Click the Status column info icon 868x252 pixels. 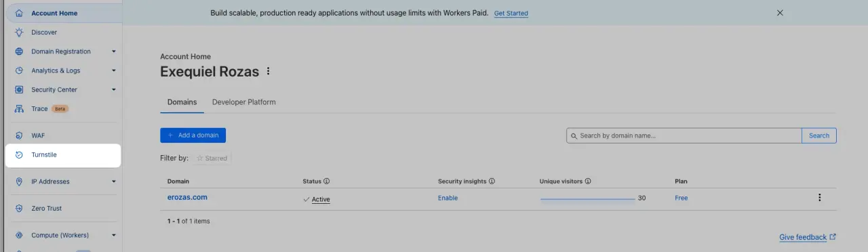[326, 182]
